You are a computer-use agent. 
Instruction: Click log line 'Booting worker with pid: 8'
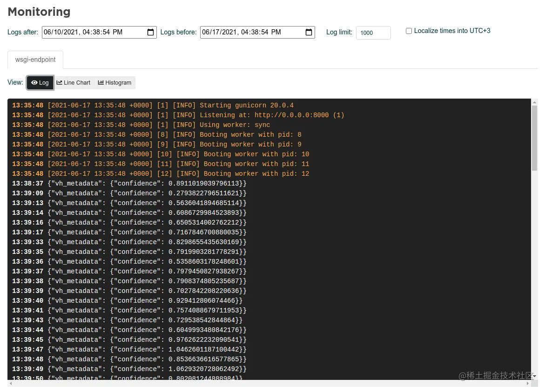coord(157,134)
